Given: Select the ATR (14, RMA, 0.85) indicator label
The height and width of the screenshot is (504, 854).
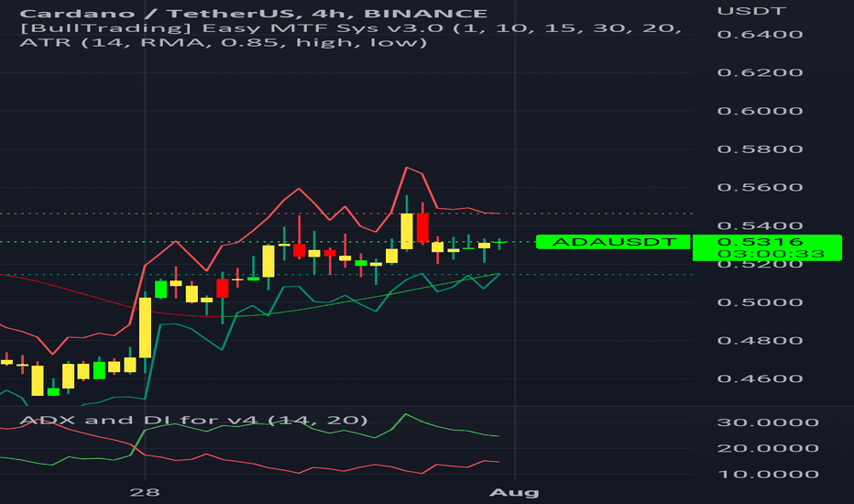Looking at the screenshot, I should (224, 42).
